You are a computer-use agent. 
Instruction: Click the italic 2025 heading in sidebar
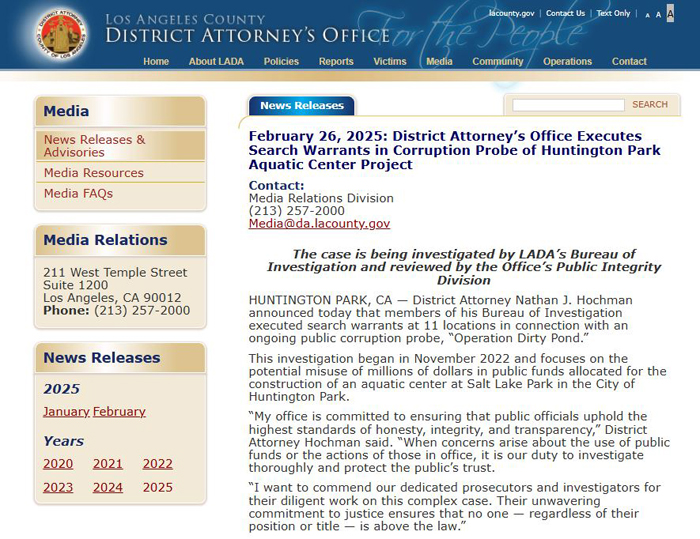click(62, 389)
